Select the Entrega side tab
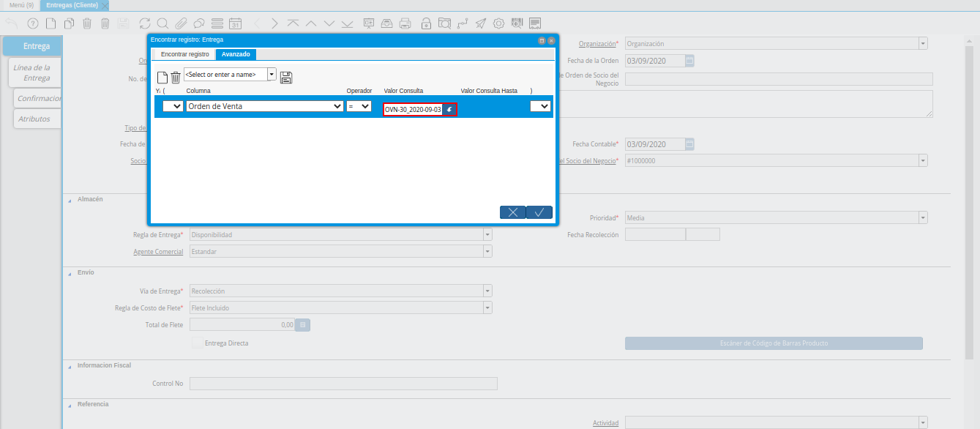 click(x=32, y=46)
